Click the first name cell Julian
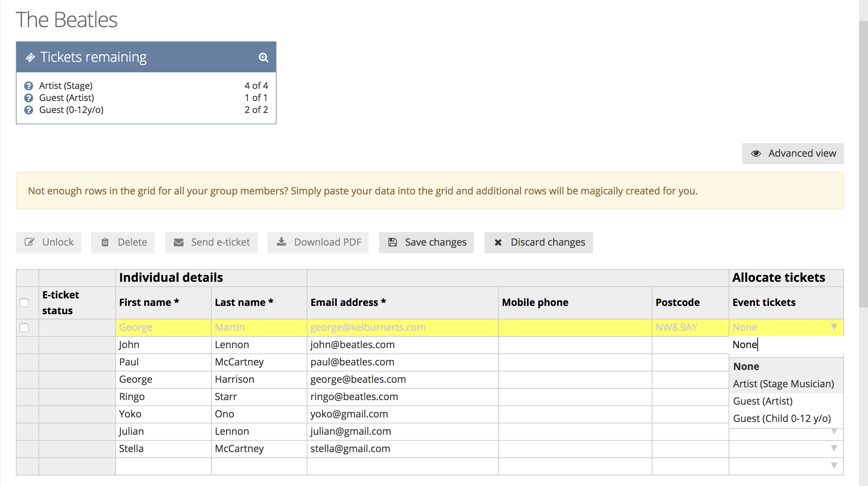 pyautogui.click(x=163, y=431)
